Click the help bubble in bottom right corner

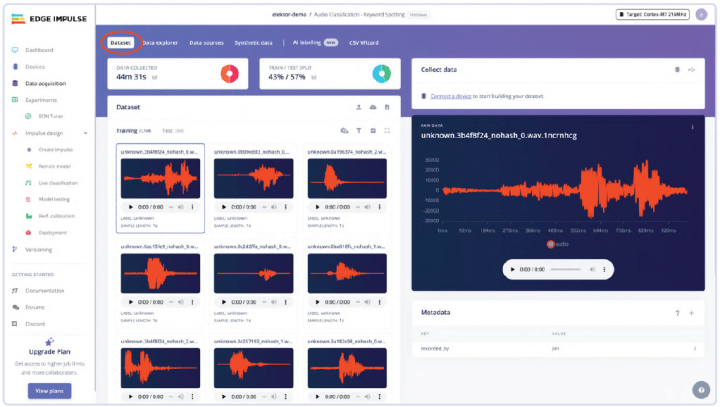(700, 389)
